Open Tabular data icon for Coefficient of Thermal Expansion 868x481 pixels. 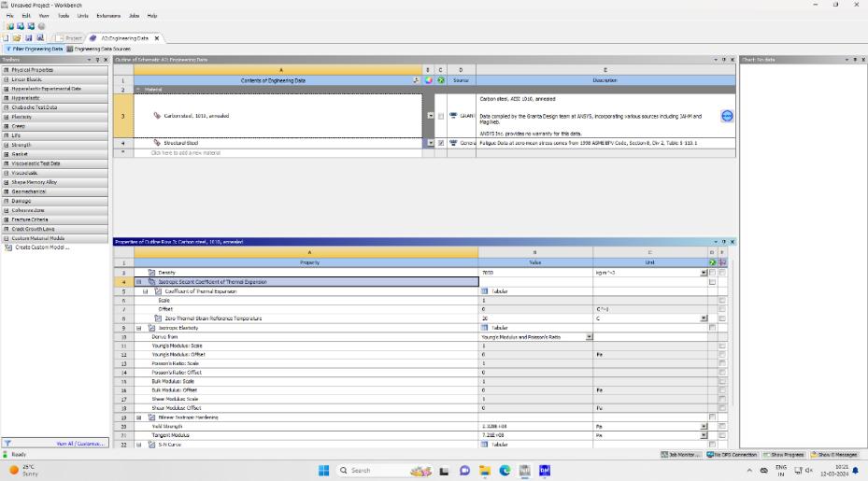pos(484,291)
